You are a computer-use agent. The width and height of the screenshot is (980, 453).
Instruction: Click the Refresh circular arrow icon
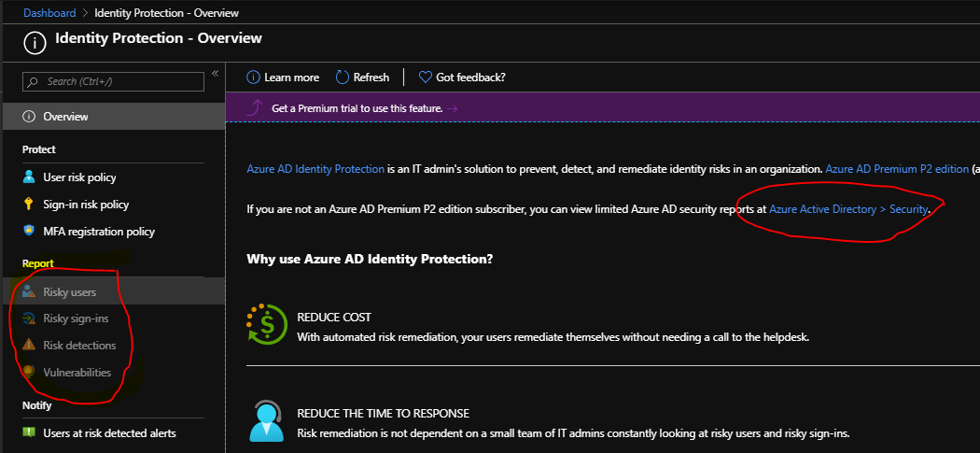pyautogui.click(x=342, y=77)
